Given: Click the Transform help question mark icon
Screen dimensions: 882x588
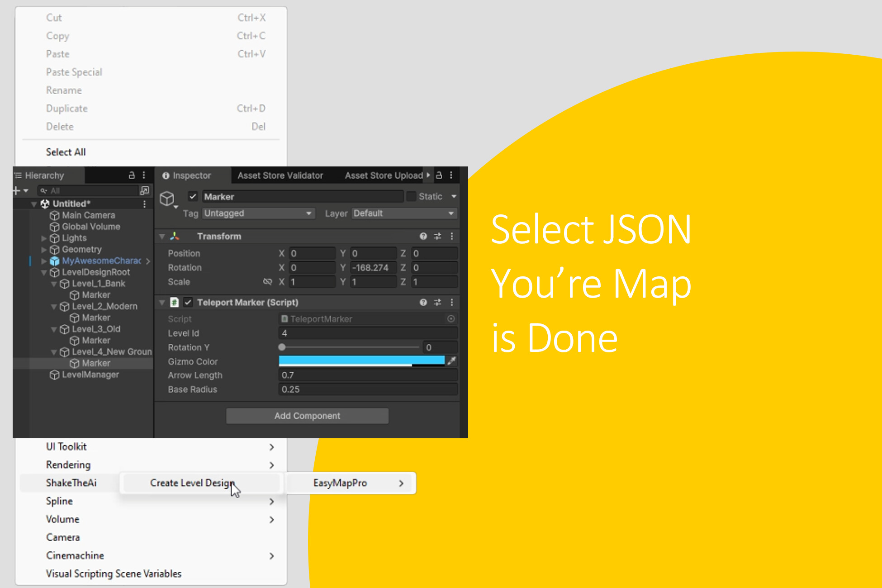Looking at the screenshot, I should [x=423, y=236].
